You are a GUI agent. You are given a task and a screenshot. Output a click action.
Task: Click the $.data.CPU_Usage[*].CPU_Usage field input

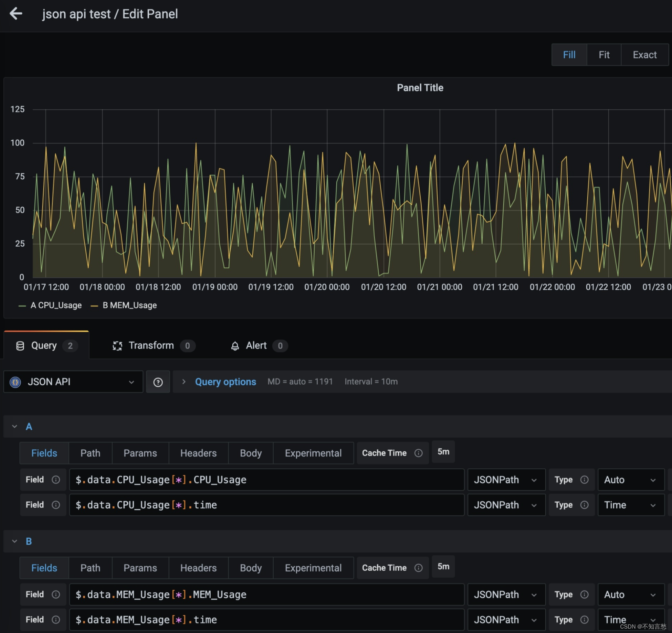click(267, 479)
